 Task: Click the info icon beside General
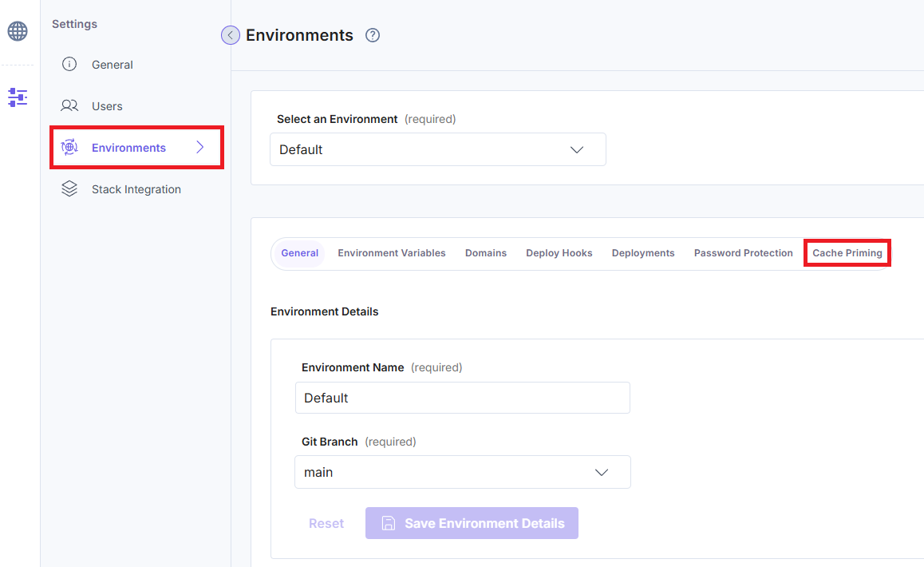pos(69,65)
